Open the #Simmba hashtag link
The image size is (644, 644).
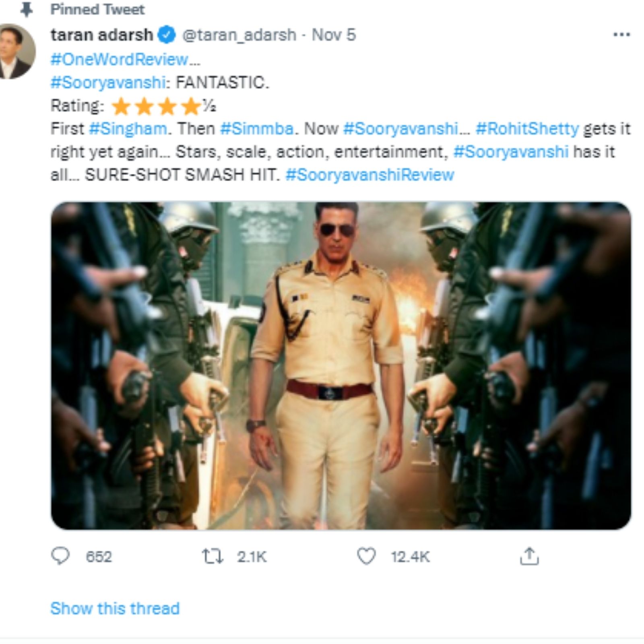pos(257,129)
